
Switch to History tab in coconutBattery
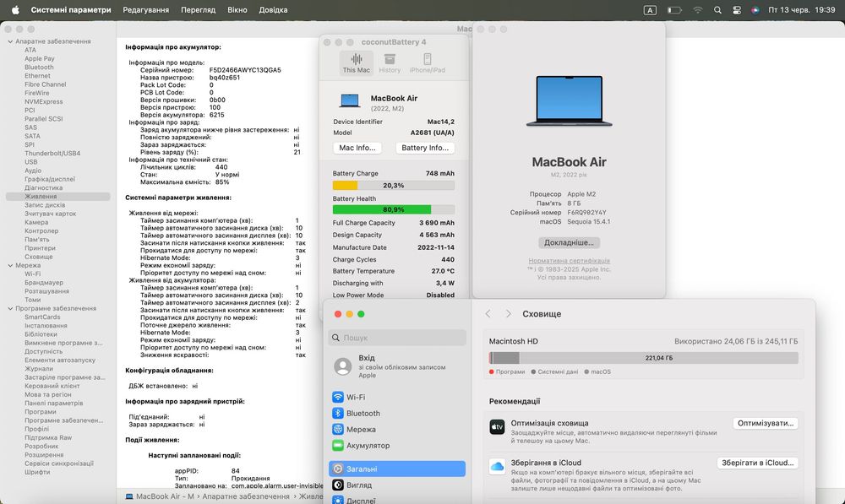coord(390,63)
